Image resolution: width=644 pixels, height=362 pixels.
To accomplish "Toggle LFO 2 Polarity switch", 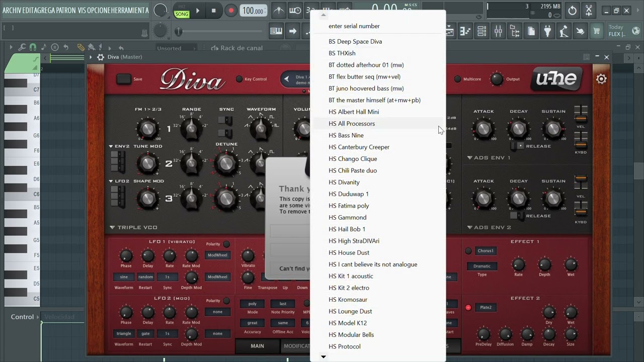I will coord(226,301).
